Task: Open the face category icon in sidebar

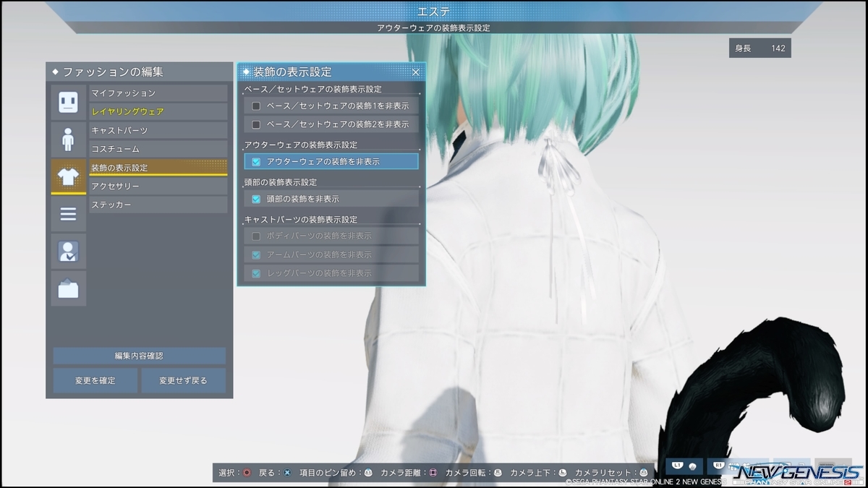Action: [x=69, y=102]
